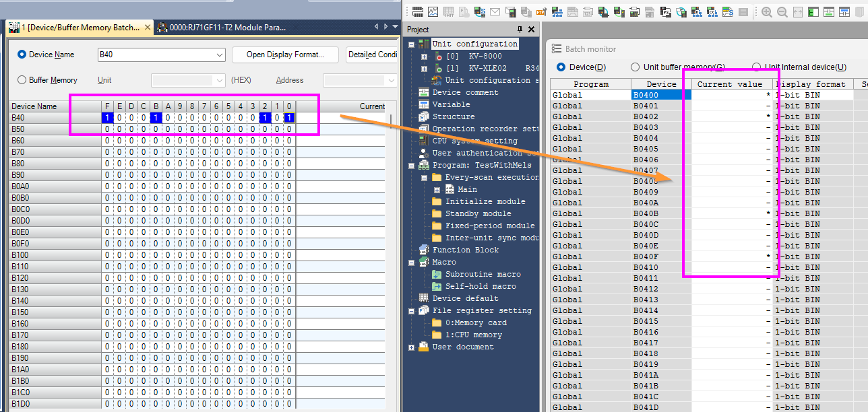Toggle bit 2 of device B40
The height and width of the screenshot is (412, 868).
(x=265, y=118)
